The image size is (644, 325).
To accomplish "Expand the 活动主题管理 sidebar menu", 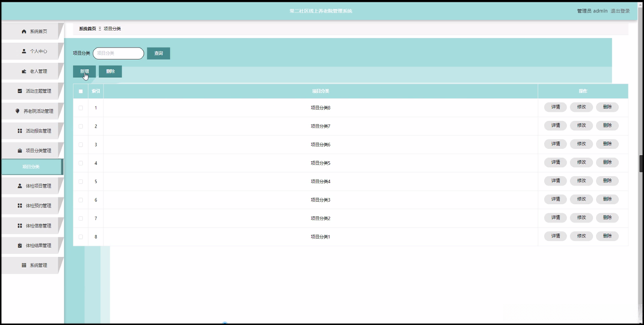I will (33, 91).
